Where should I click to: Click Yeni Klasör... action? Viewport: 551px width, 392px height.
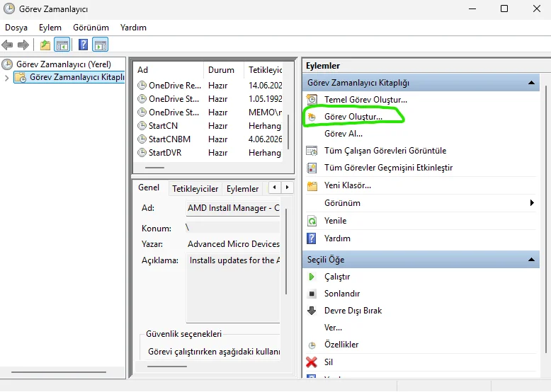[x=348, y=185]
